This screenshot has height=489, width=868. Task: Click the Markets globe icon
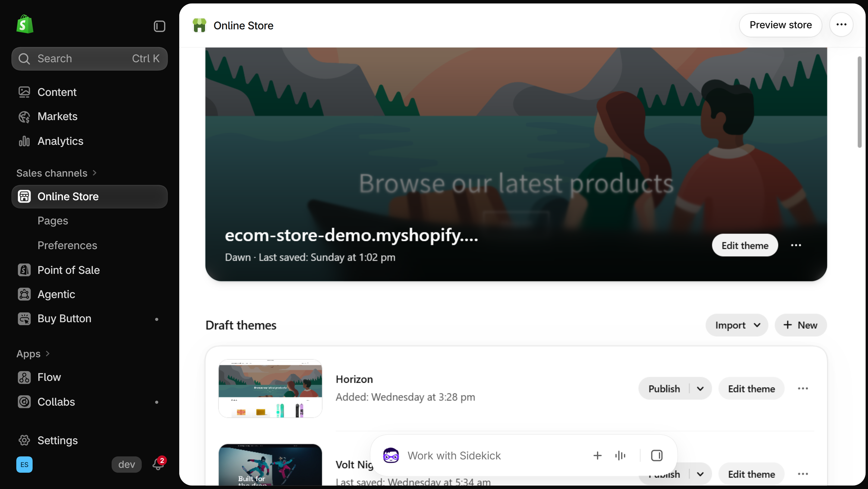pyautogui.click(x=24, y=117)
